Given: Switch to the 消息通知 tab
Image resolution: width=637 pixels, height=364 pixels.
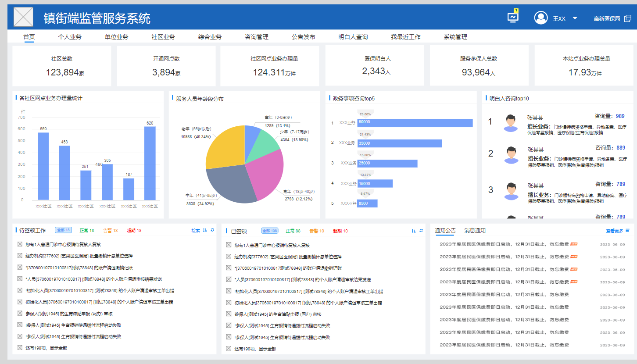Looking at the screenshot, I should pos(475,230).
